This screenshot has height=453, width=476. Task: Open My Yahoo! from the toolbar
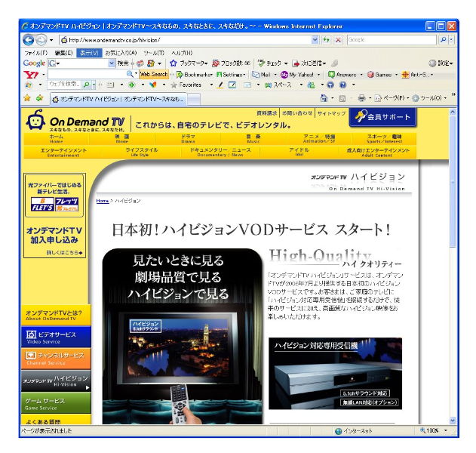(x=297, y=75)
